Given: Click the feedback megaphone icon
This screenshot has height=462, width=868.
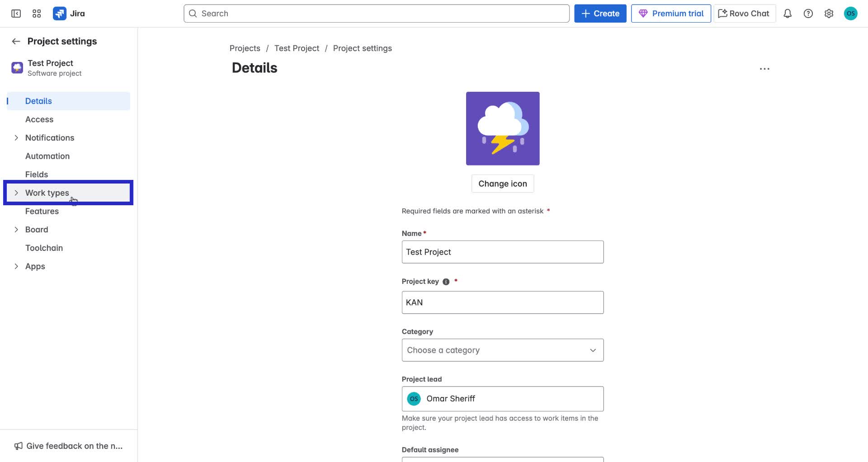Looking at the screenshot, I should click(x=18, y=446).
